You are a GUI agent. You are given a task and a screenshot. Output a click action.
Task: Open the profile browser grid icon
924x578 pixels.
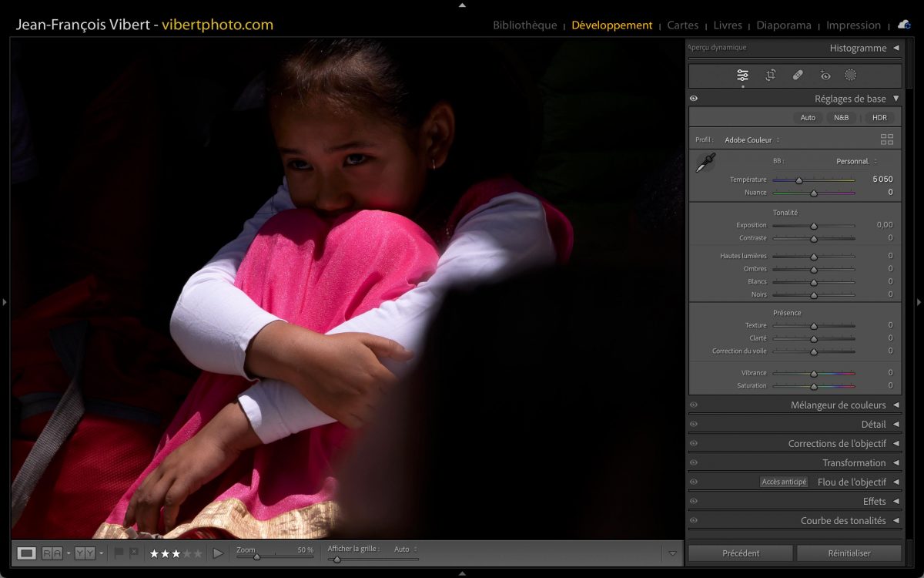[x=887, y=139]
